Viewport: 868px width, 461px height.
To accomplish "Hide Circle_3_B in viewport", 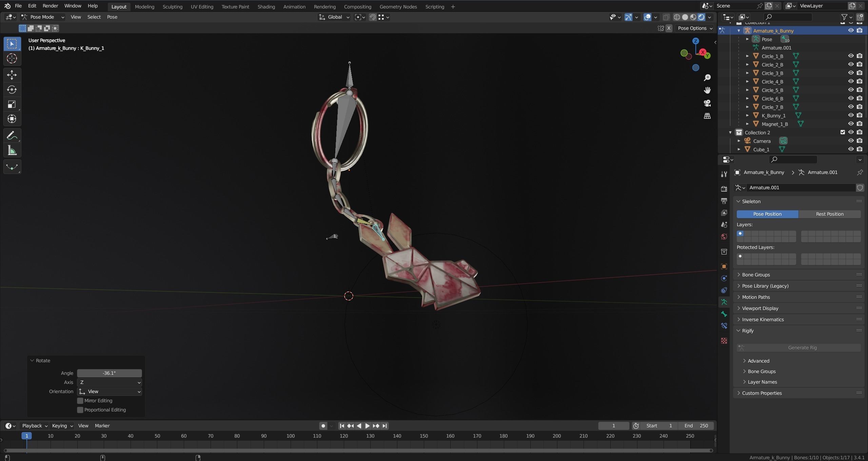I will 851,73.
